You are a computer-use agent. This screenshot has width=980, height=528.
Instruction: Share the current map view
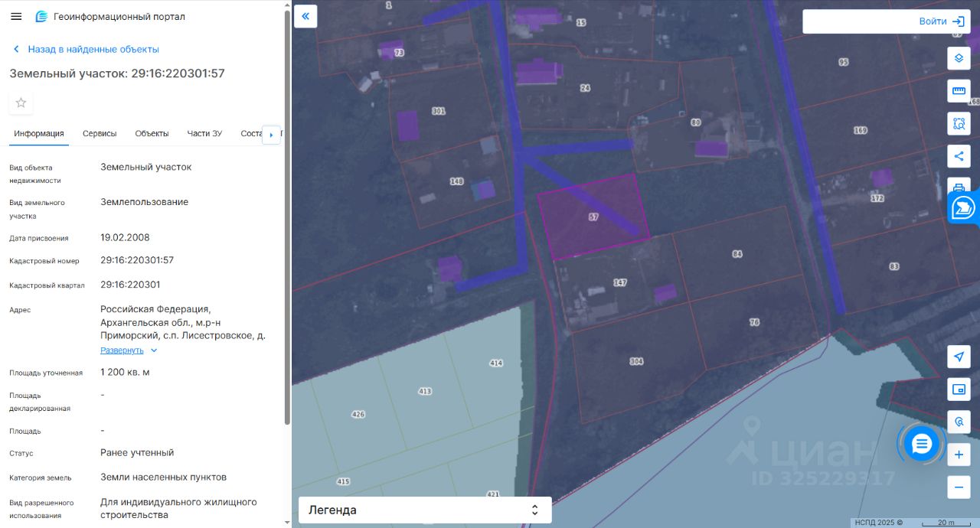coord(959,156)
